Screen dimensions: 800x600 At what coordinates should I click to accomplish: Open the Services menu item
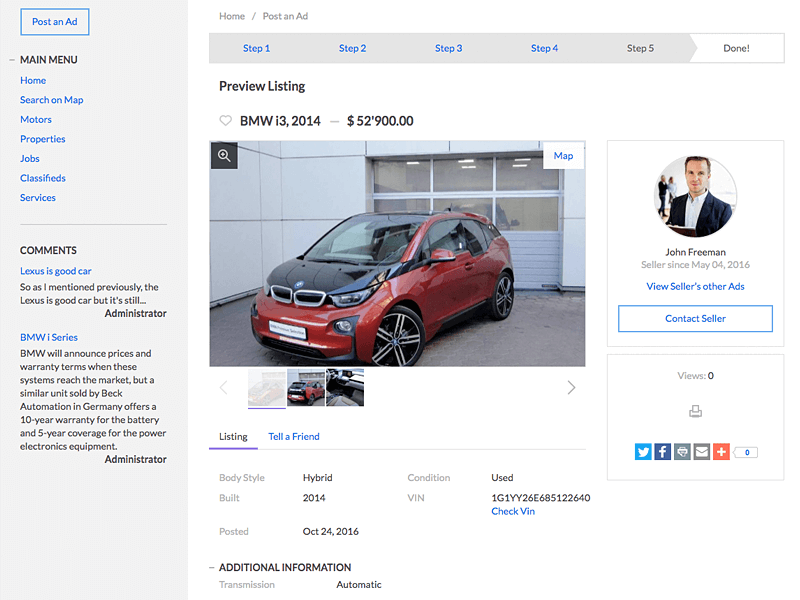pos(38,197)
